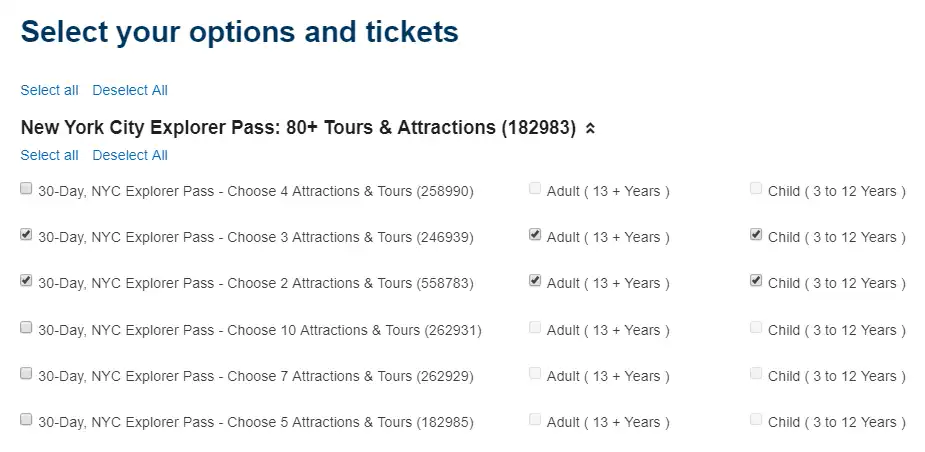Check the Choose 7 Attractions pass checkbox
The image size is (925, 452).
(26, 374)
